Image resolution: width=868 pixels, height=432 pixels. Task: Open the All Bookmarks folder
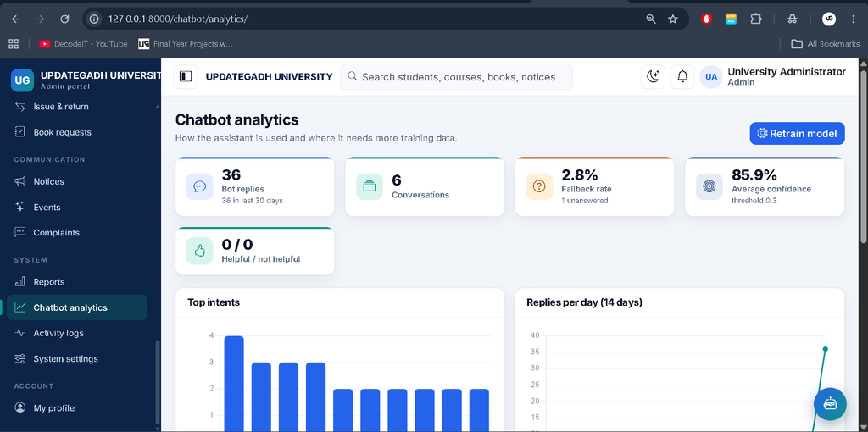click(826, 44)
